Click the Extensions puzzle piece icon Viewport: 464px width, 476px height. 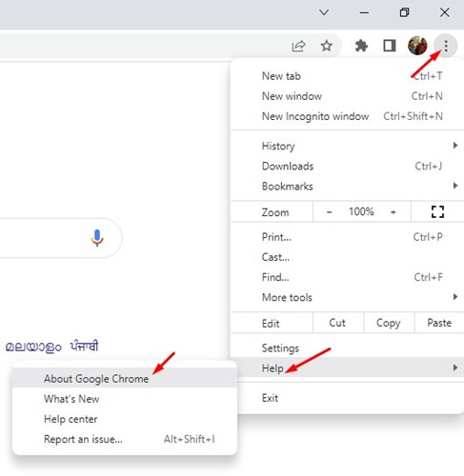click(361, 46)
